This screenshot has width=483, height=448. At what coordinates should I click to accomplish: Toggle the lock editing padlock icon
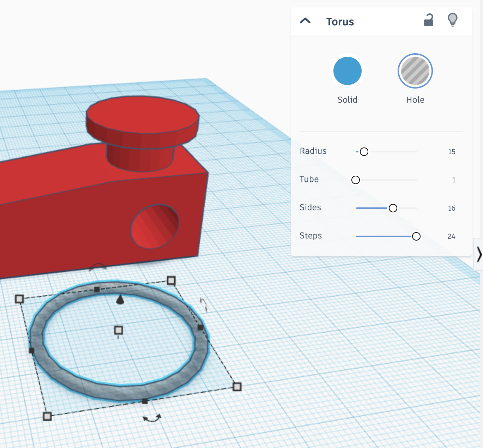[x=429, y=20]
